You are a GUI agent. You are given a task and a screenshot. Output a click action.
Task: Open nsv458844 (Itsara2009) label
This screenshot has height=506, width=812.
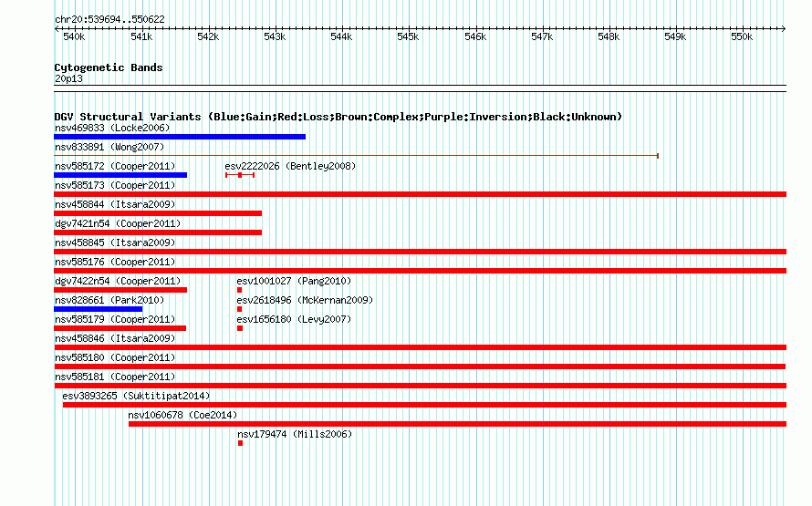pyautogui.click(x=115, y=204)
